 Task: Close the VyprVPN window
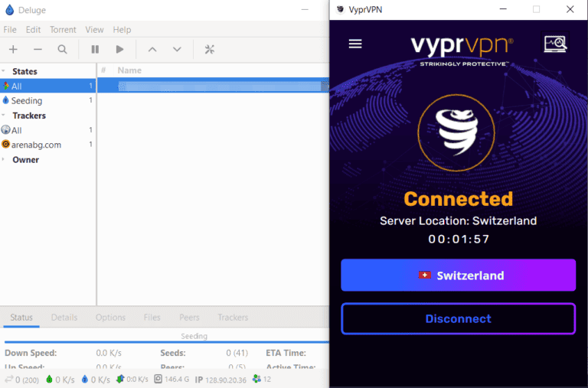point(570,9)
